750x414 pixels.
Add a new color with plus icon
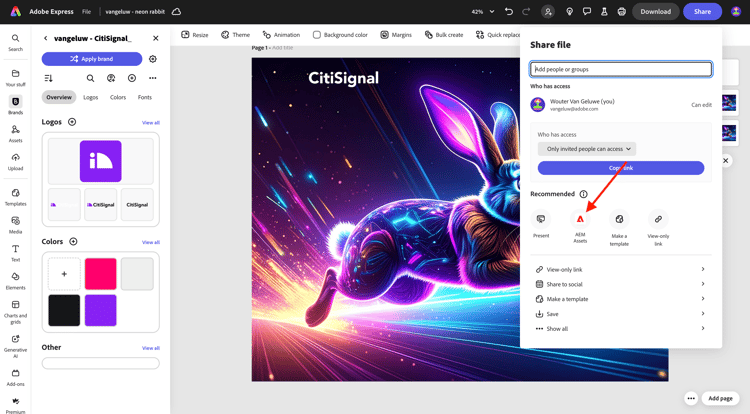click(73, 241)
